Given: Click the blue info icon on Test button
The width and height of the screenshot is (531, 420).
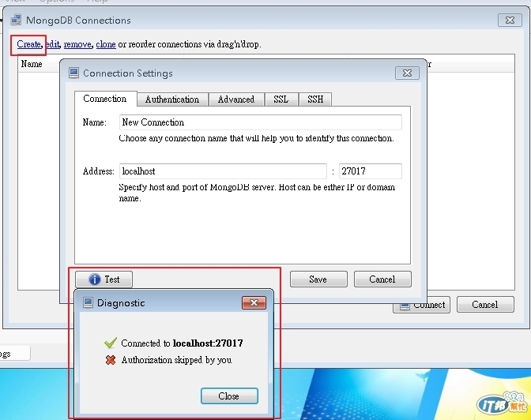Looking at the screenshot, I should point(95,279).
